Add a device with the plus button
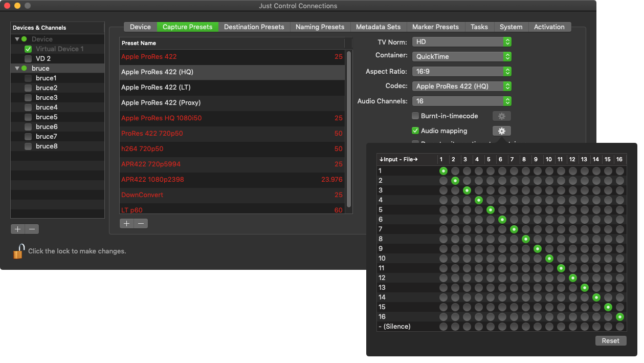644x363 pixels. point(17,229)
